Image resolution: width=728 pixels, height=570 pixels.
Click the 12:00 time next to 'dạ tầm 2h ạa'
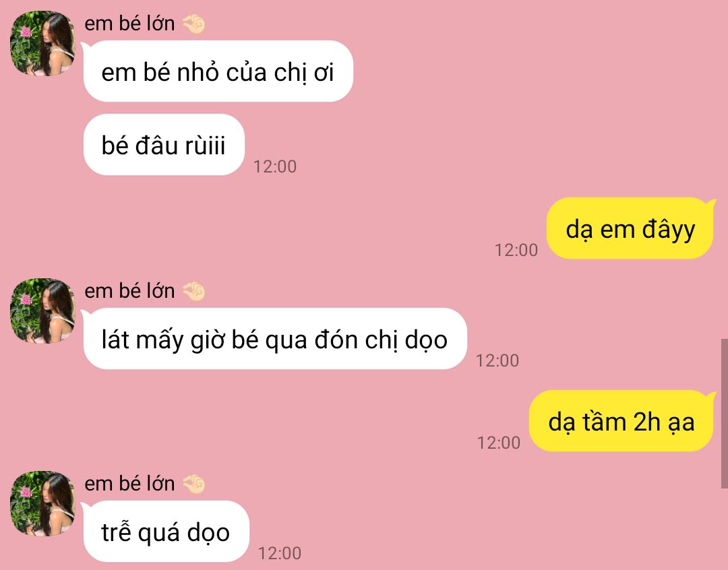(x=499, y=443)
